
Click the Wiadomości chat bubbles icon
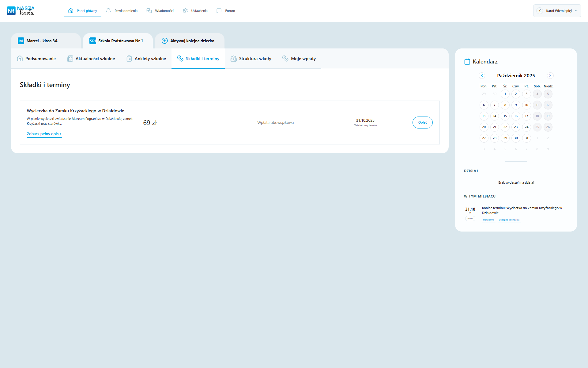(149, 11)
